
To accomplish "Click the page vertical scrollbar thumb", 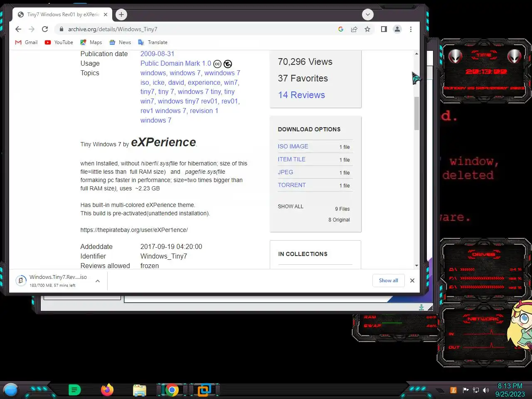I will point(416,113).
